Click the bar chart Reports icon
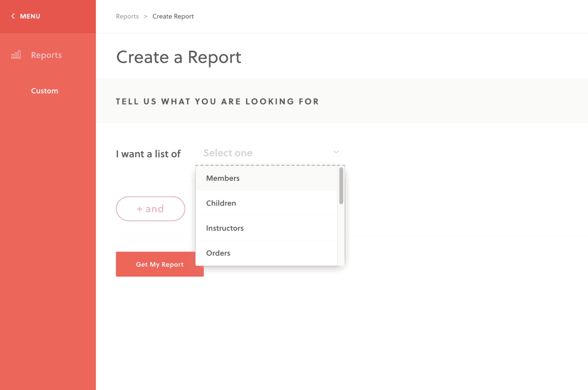This screenshot has width=588, height=390. tap(16, 55)
